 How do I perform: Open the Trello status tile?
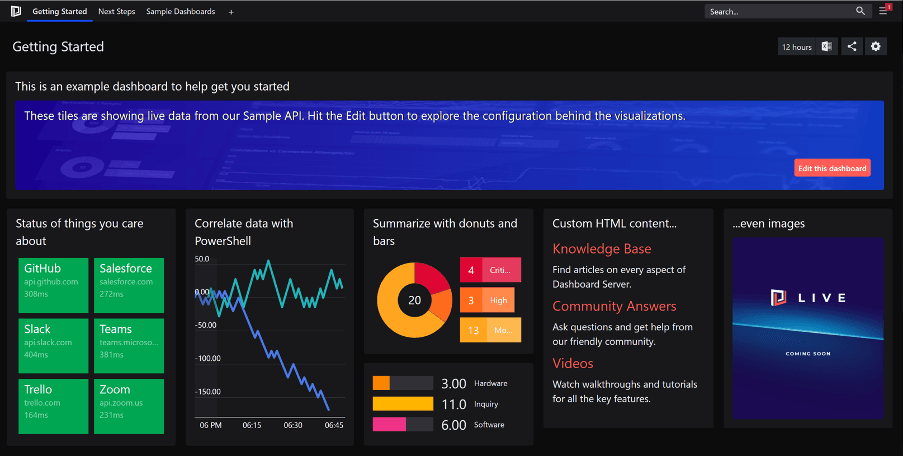point(53,406)
